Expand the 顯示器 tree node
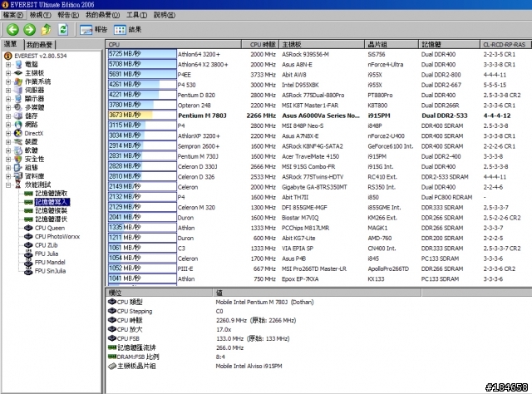 (x=8, y=99)
